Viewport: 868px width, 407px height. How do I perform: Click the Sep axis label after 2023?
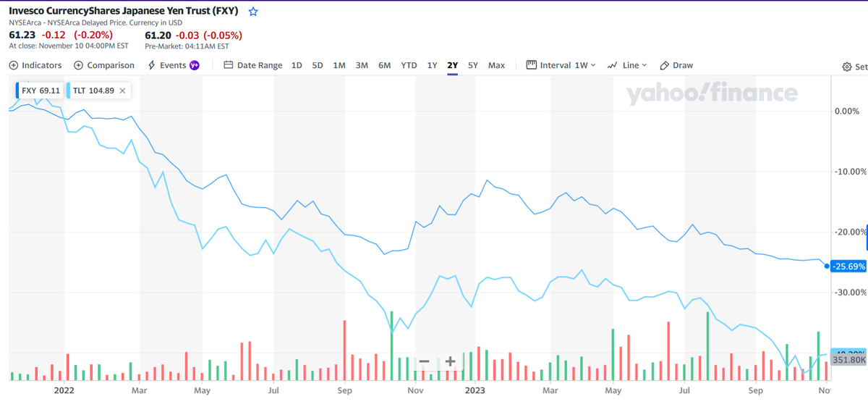pos(755,390)
